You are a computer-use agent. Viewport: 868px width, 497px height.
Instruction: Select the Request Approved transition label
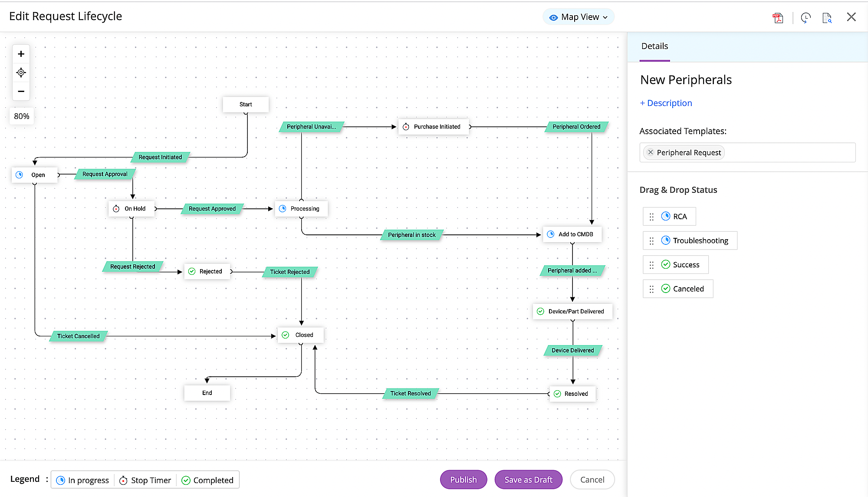(x=212, y=209)
